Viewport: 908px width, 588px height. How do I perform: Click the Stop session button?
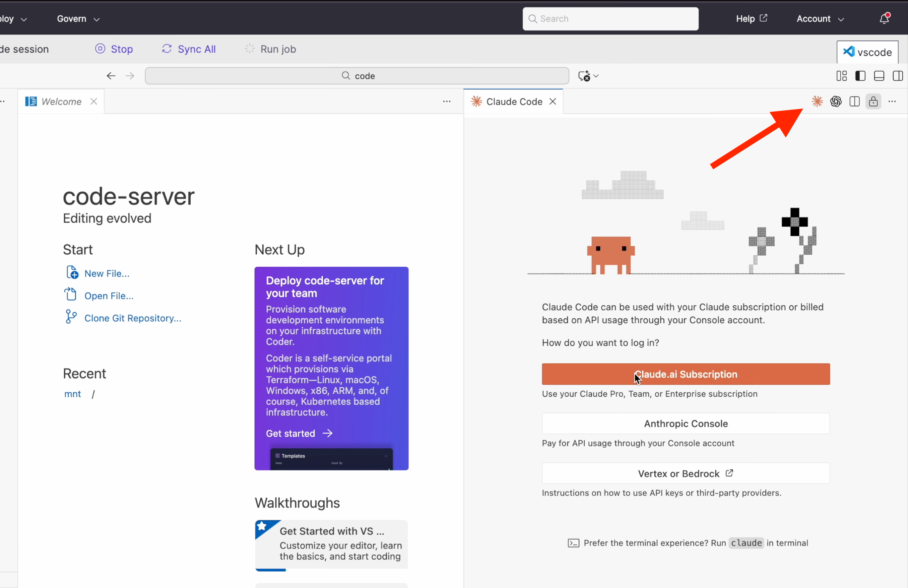point(114,49)
